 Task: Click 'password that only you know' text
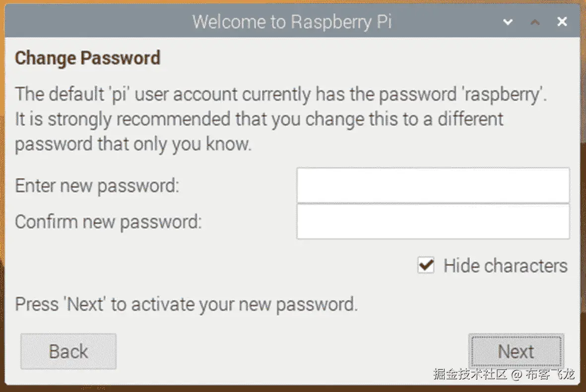(133, 144)
